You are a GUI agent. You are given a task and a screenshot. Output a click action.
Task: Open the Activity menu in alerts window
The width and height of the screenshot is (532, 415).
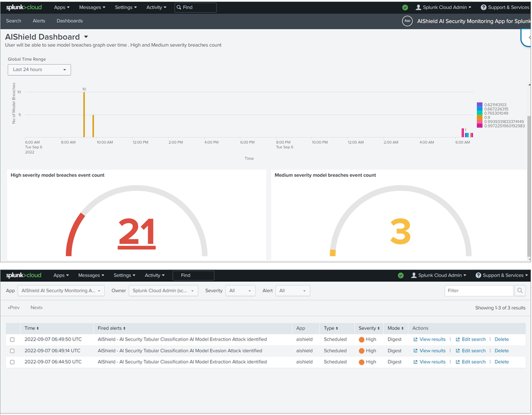pyautogui.click(x=155, y=275)
